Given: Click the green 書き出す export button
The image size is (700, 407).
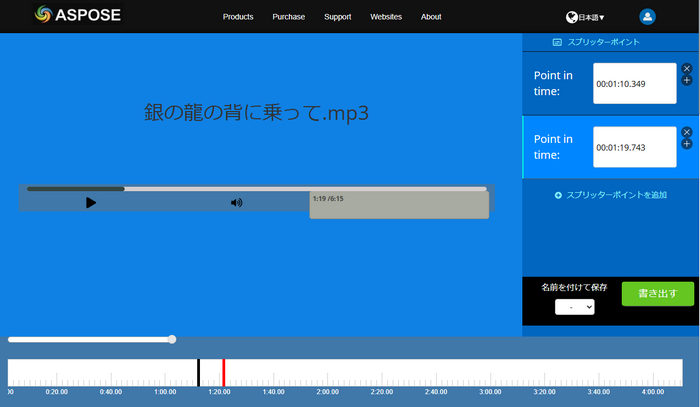Looking at the screenshot, I should coord(657,294).
